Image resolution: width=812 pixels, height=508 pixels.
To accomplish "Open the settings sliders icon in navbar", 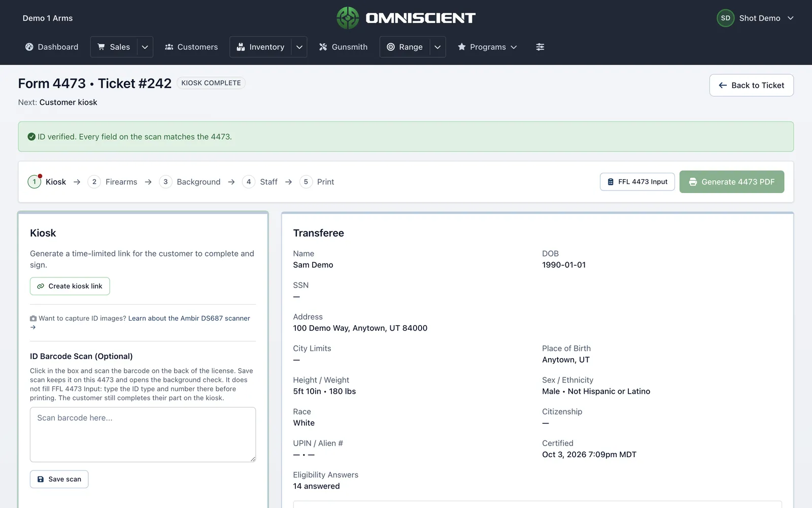I will pyautogui.click(x=540, y=47).
